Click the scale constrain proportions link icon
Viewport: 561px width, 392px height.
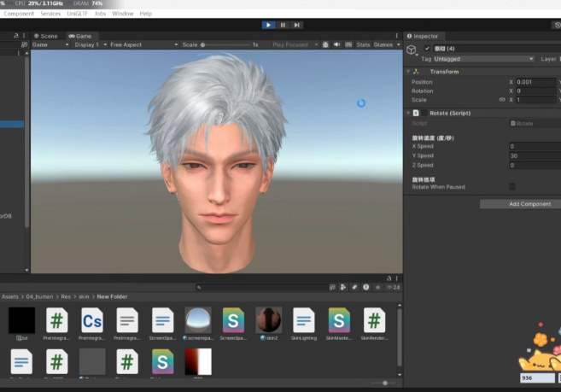coord(502,100)
